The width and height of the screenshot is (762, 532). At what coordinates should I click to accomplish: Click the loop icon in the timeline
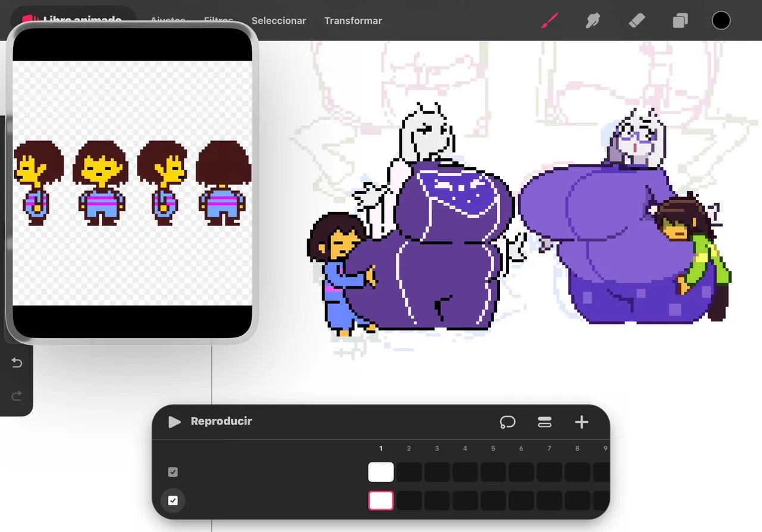click(x=507, y=422)
